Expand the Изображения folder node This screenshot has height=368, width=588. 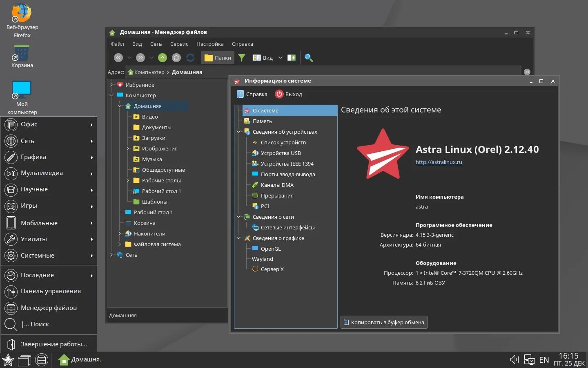pos(128,148)
